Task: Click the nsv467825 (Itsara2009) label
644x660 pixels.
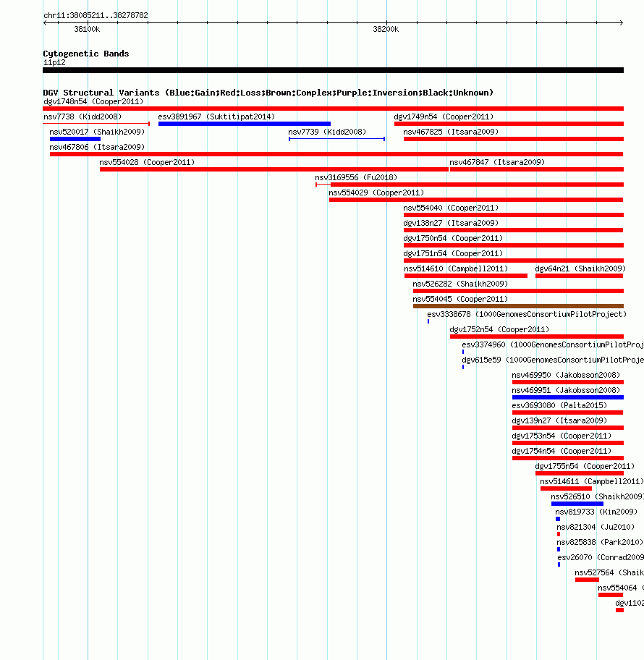Action: coord(451,132)
